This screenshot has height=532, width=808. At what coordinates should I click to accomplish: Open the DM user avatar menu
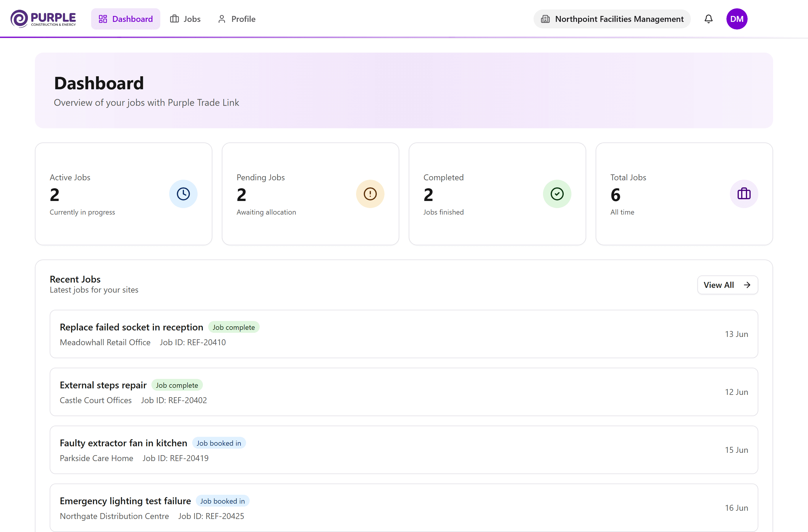[737, 19]
